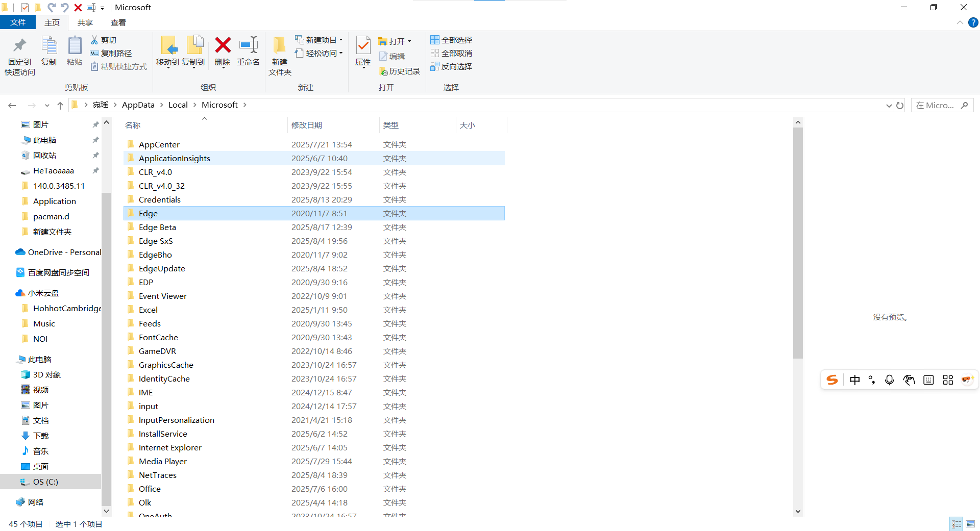The height and width of the screenshot is (531, 980).
Task: Sort by Name column header
Action: (205, 125)
